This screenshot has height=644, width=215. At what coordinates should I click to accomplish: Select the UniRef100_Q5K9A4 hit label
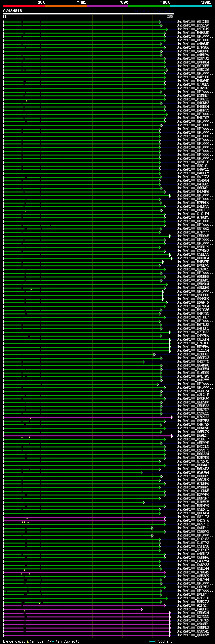point(193,284)
